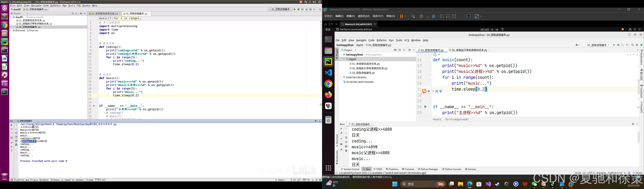This screenshot has height=189, width=644.
Task: Open Visual Studio Code from Ubuntu dock
Action: (x=328, y=73)
